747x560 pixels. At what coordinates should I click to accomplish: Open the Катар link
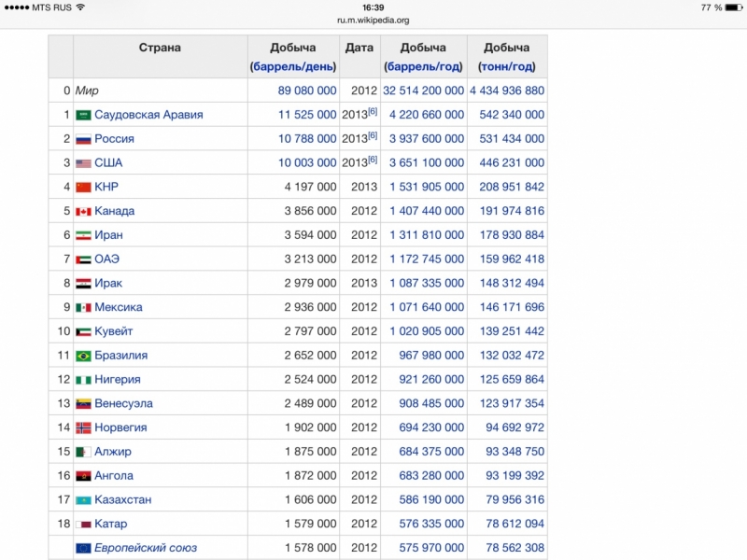click(112, 524)
